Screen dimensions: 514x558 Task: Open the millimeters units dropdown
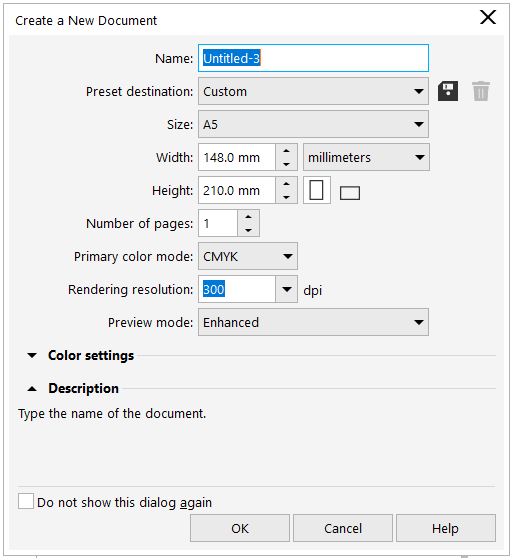point(366,157)
